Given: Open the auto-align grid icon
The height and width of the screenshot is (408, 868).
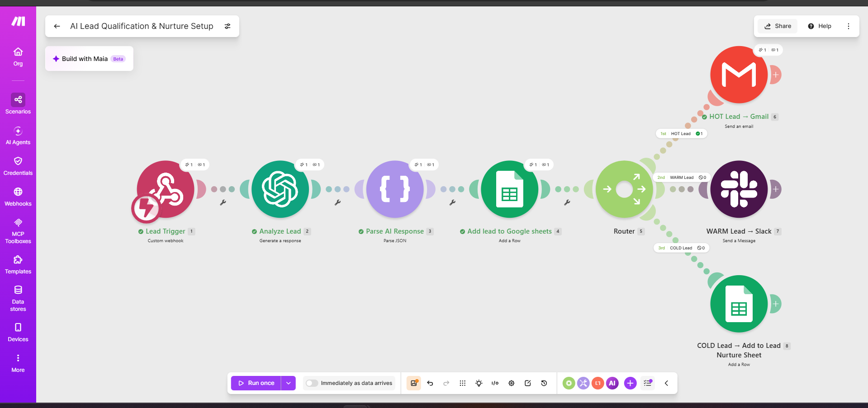Looking at the screenshot, I should pyautogui.click(x=463, y=383).
